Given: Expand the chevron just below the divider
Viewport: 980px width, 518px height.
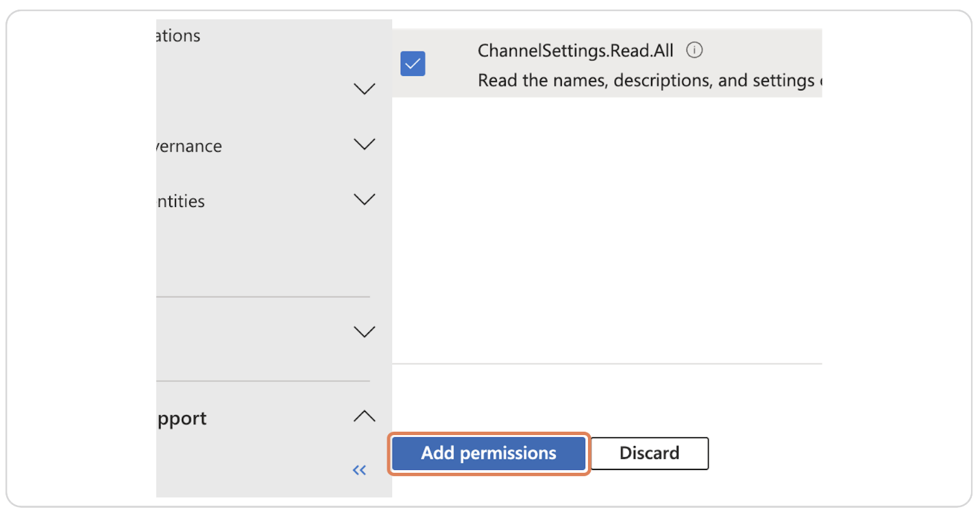Looking at the screenshot, I should pyautogui.click(x=364, y=331).
